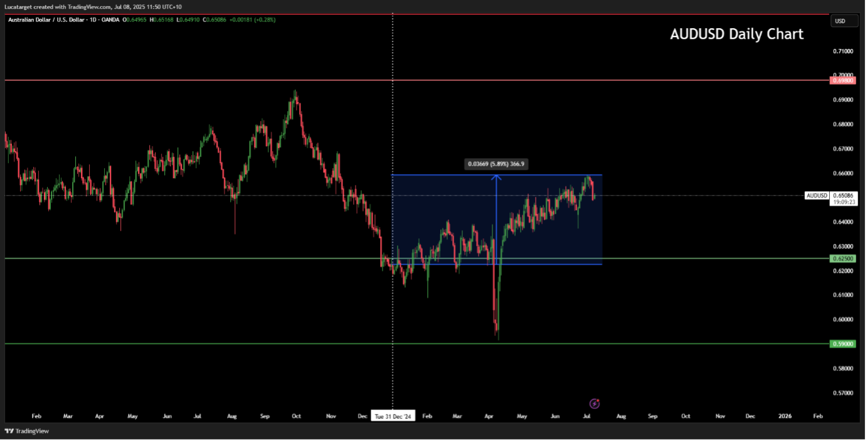Click the 0.03669 (5.89%) measurement label
The height and width of the screenshot is (442, 868).
tap(496, 164)
